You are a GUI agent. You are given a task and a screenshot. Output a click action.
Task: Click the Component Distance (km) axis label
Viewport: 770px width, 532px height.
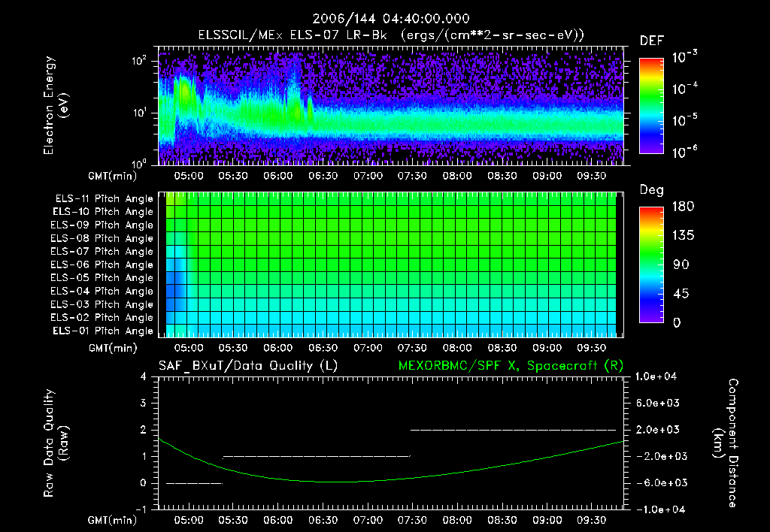726,443
